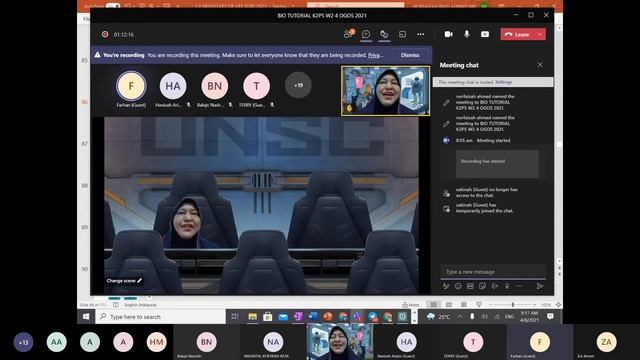Screen dimensions: 640x360
Task: Show hidden system tray icons chevron
Action: tap(460, 316)
